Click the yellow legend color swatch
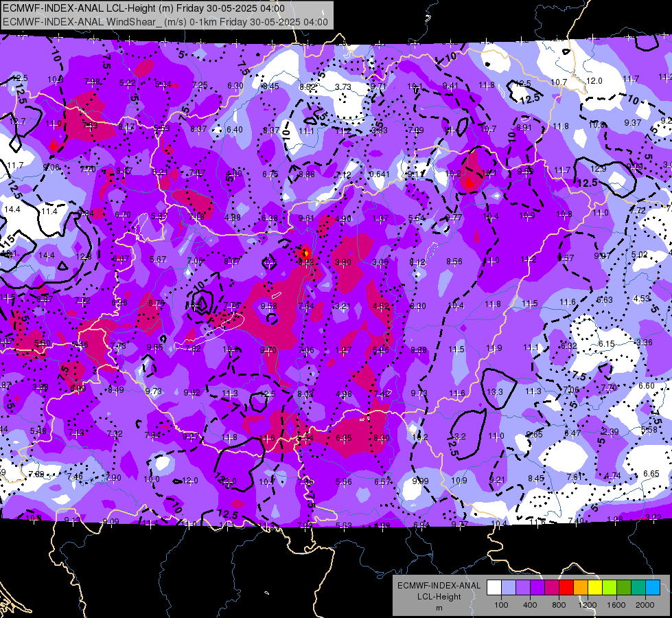This screenshot has width=672, height=618. [595, 588]
